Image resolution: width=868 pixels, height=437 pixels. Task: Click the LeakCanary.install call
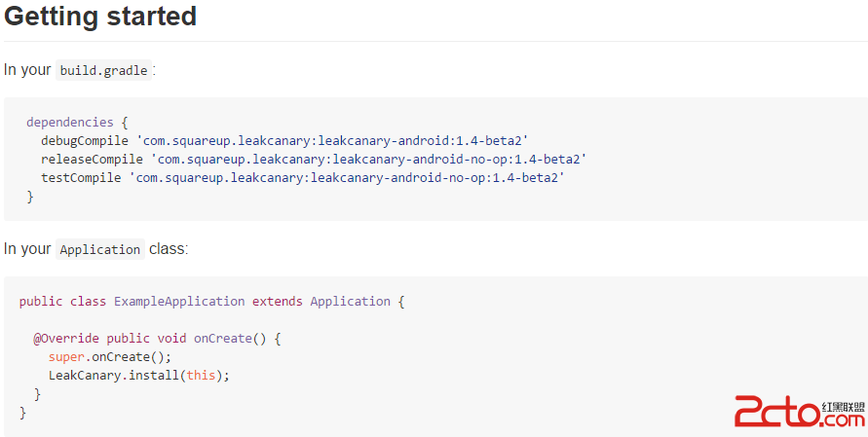point(107,375)
